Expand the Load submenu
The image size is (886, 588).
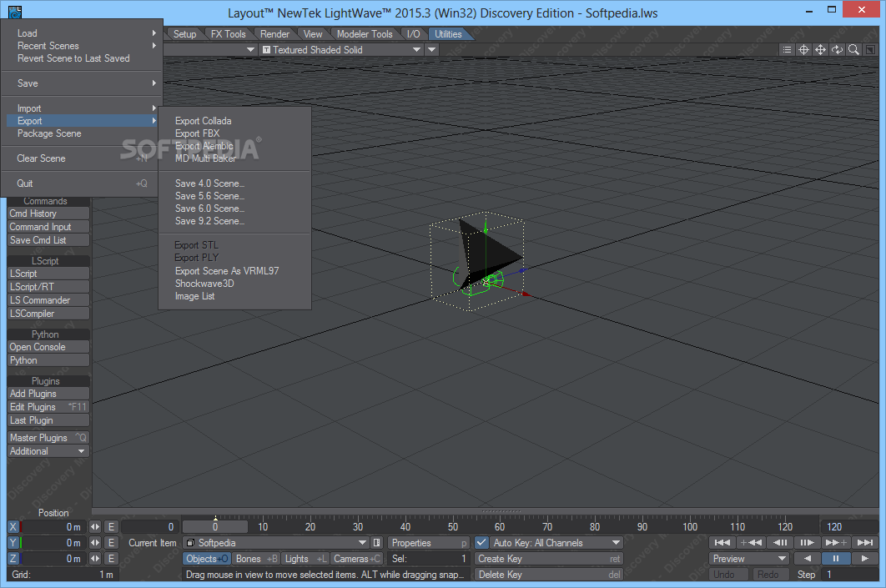click(x=82, y=33)
